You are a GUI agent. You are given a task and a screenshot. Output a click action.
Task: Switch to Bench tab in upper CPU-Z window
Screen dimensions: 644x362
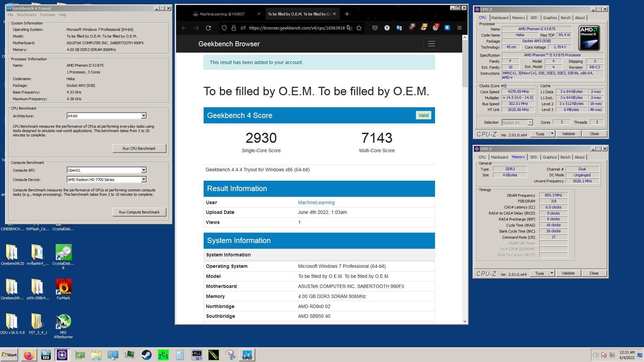pos(566,18)
